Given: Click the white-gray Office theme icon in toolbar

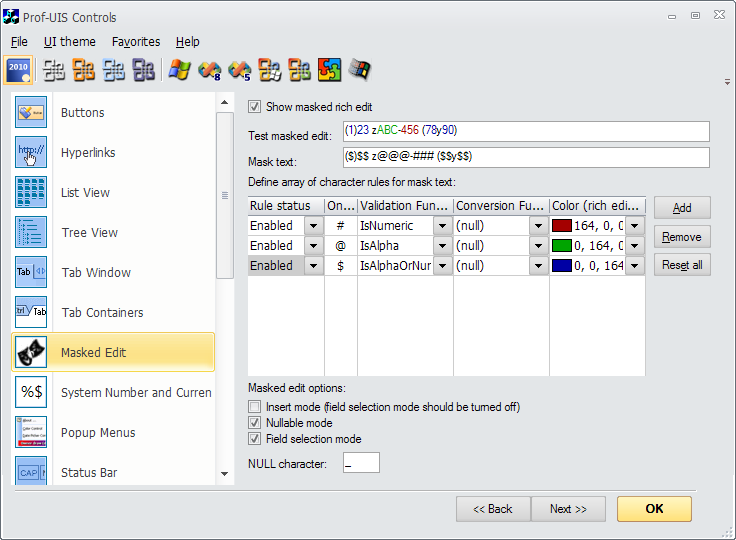Looking at the screenshot, I should tap(54, 70).
